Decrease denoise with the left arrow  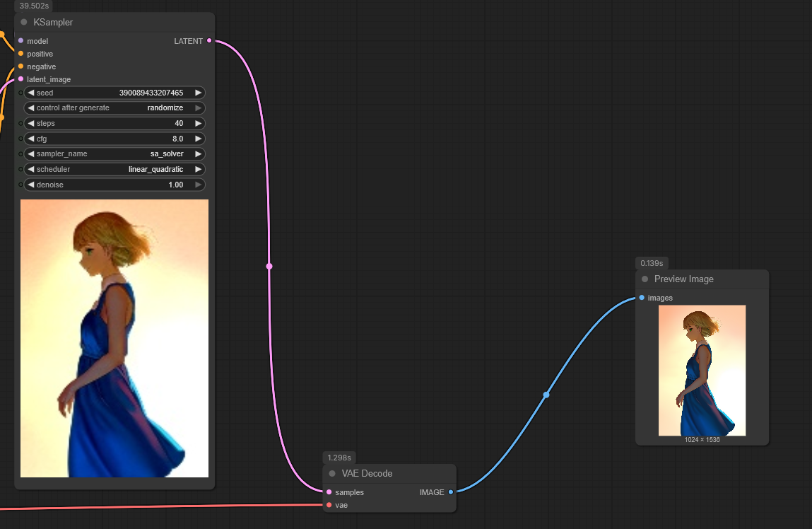(x=31, y=185)
